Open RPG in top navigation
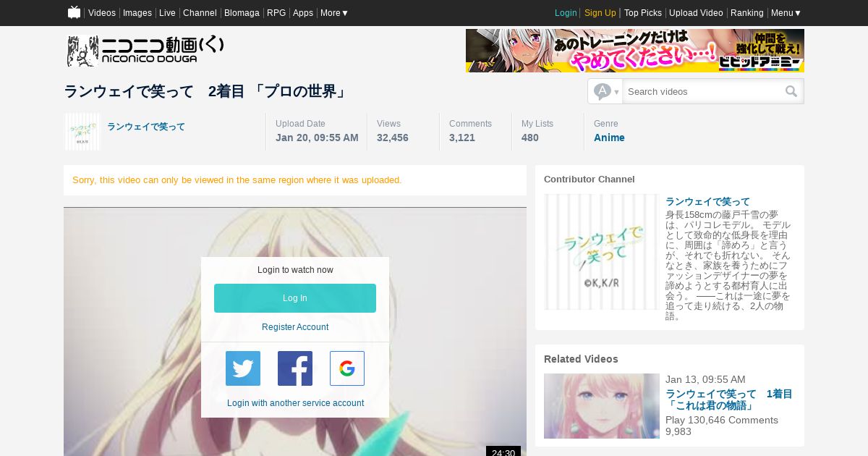This screenshot has width=868, height=456. pos(276,13)
